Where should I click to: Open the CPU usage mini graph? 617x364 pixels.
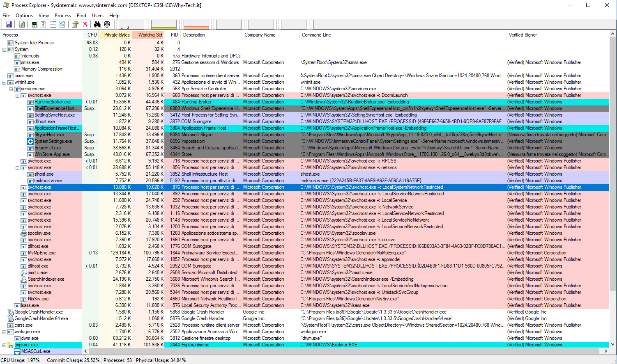click(x=131, y=25)
